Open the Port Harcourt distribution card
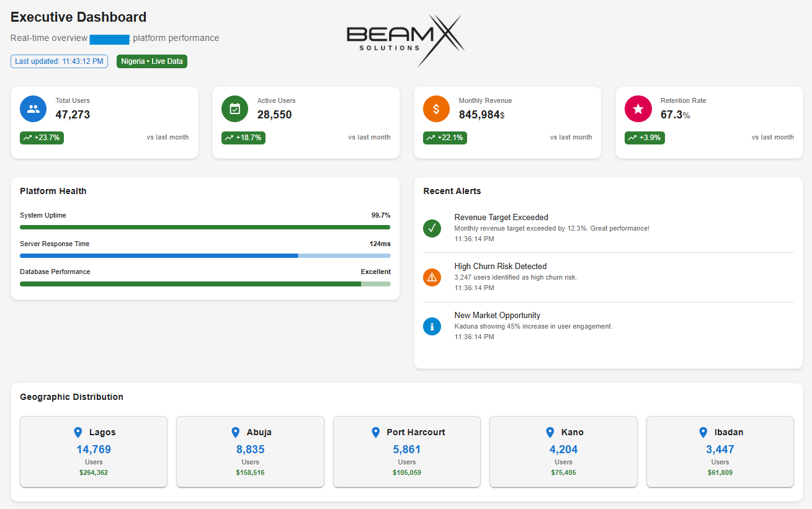 407,452
